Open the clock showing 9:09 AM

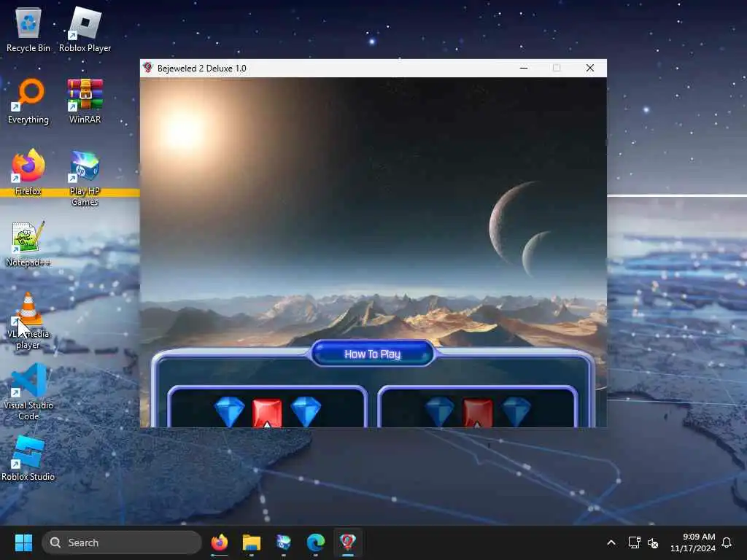pyautogui.click(x=693, y=542)
